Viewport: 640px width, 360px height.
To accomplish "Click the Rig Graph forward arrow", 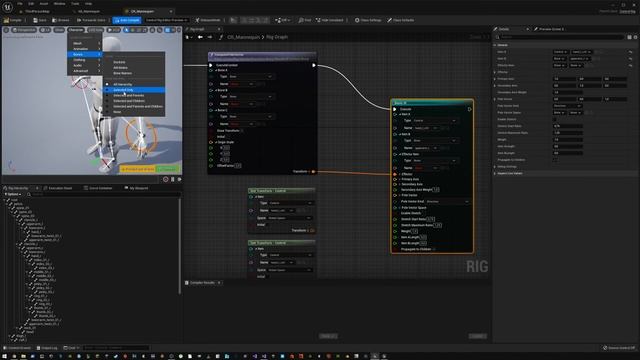I will pyautogui.click(x=209, y=37).
